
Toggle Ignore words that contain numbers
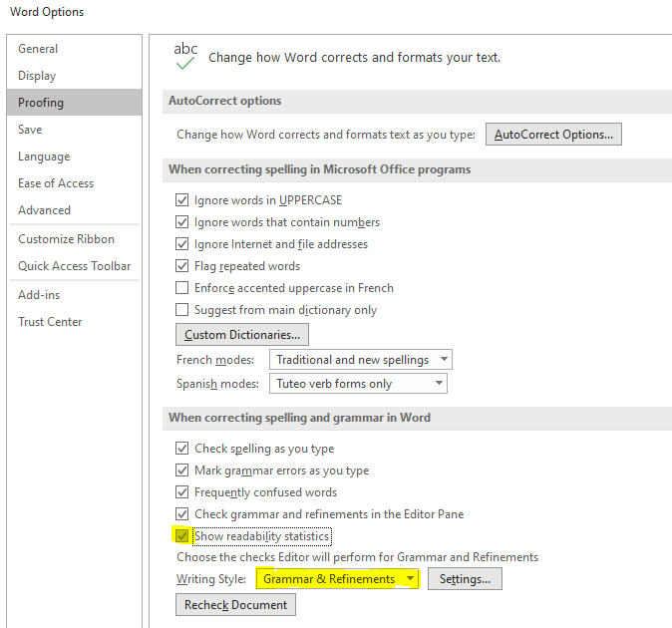click(182, 222)
